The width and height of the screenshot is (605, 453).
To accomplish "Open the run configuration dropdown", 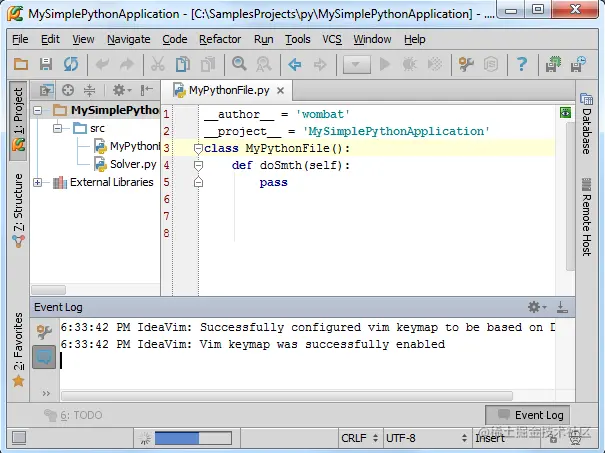I will point(357,64).
